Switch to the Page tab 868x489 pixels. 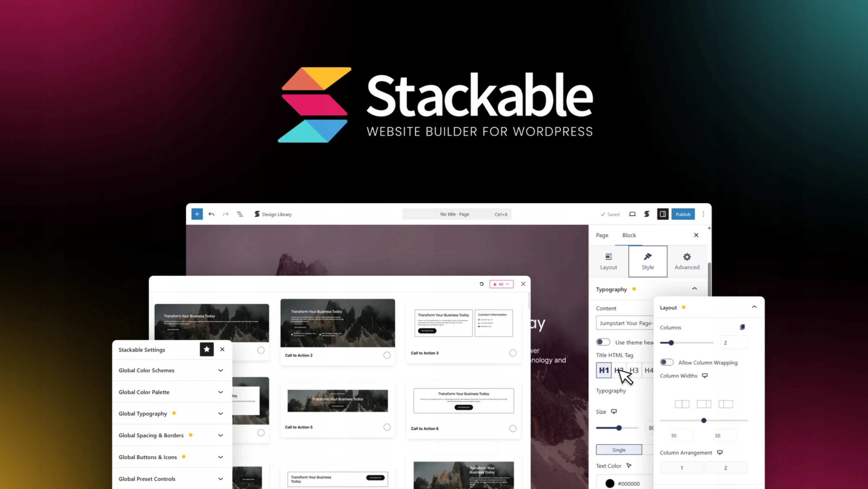tap(602, 235)
